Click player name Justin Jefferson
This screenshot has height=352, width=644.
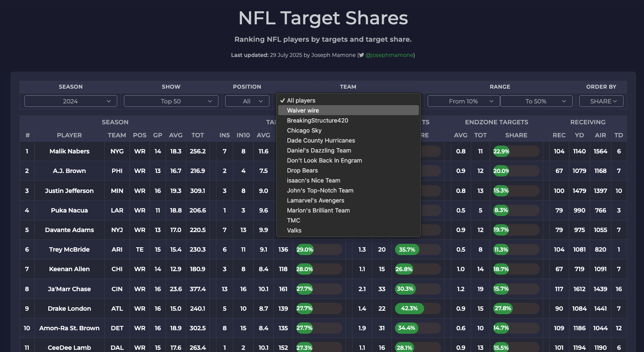[x=70, y=191]
